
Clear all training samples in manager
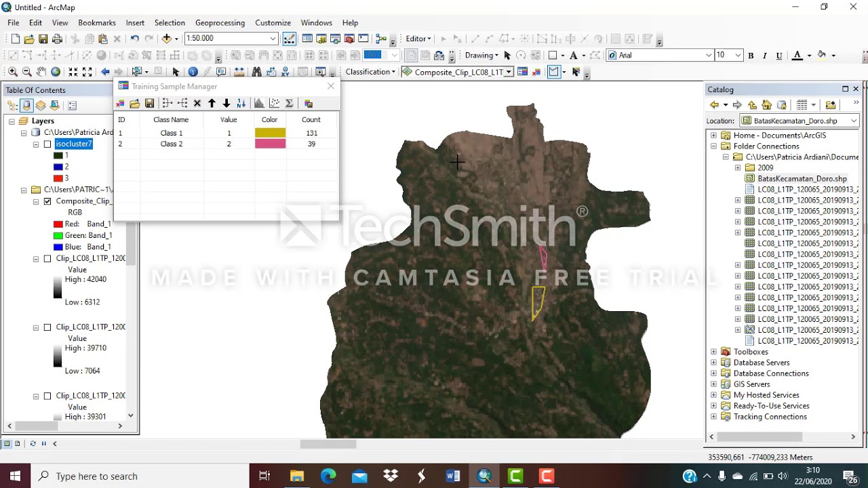click(121, 104)
